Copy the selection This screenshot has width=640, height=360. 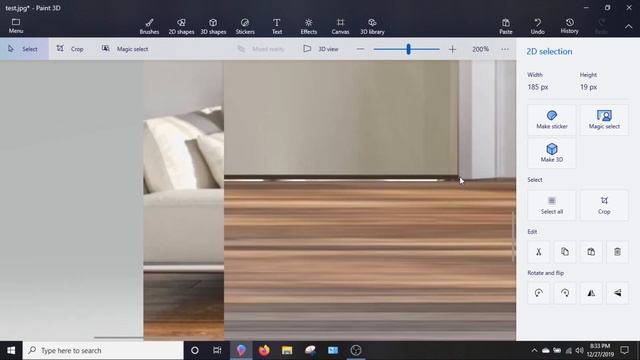(x=565, y=252)
